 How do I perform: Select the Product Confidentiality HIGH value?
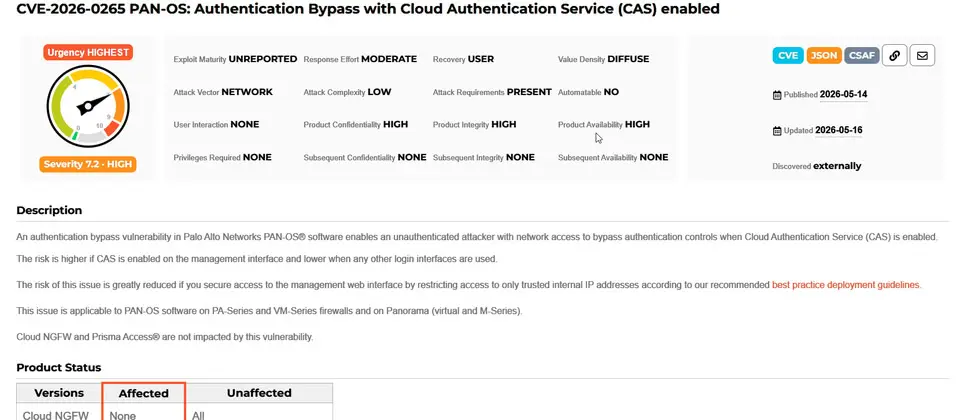pos(396,124)
